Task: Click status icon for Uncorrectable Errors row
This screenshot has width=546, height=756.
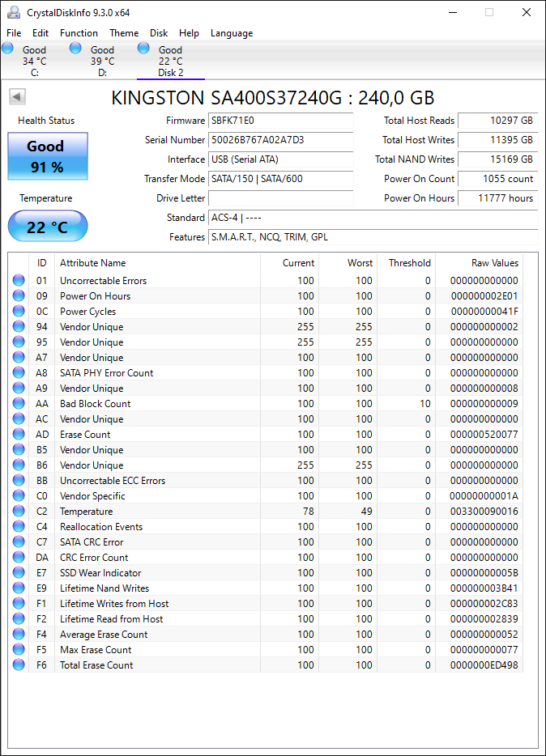Action: tap(19, 280)
